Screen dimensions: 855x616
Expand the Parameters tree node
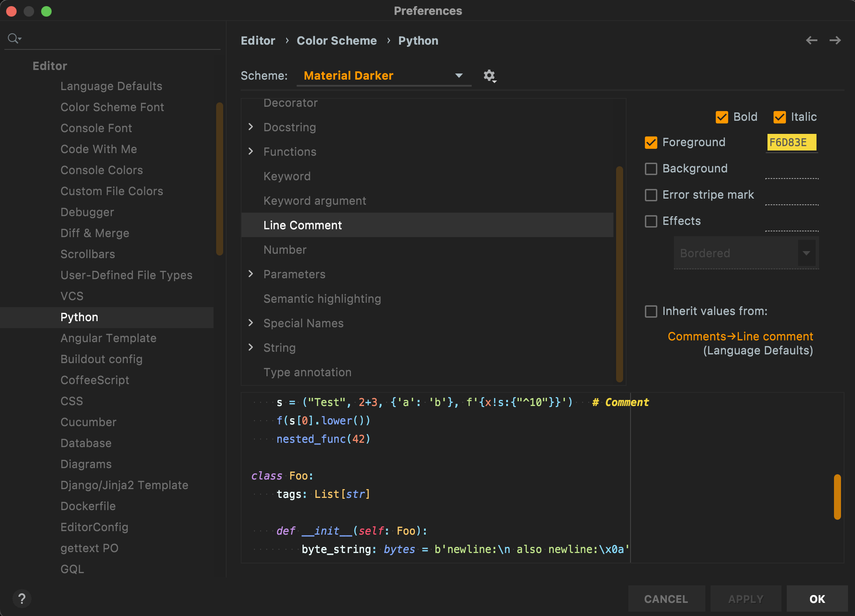point(251,274)
